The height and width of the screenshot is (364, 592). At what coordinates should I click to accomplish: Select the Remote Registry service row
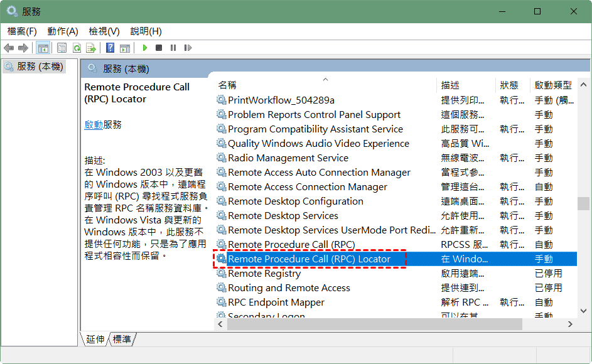point(264,274)
